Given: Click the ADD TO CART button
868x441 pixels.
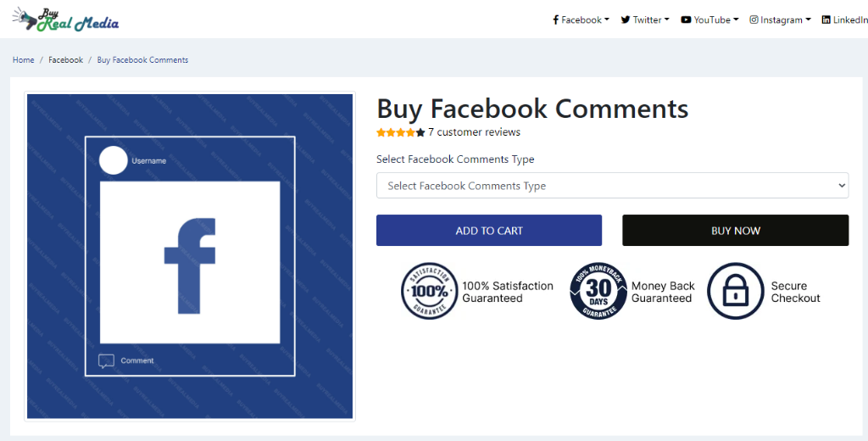Looking at the screenshot, I should 489,231.
